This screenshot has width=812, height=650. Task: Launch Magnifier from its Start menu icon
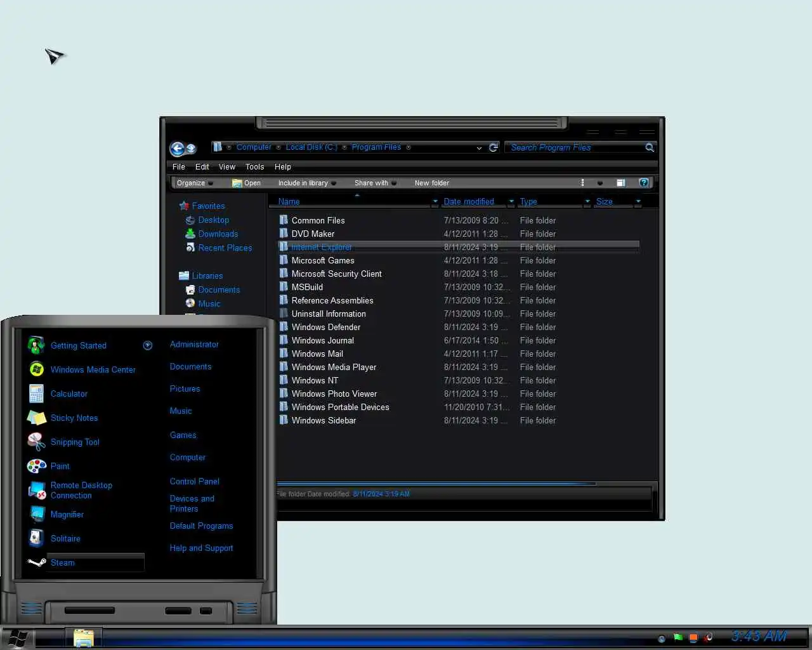click(36, 514)
